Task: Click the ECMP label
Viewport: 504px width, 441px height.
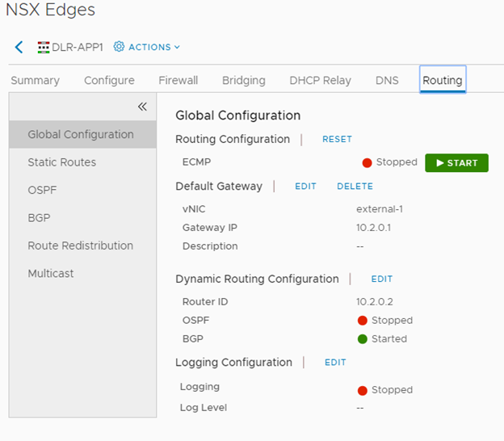Action: pos(196,162)
